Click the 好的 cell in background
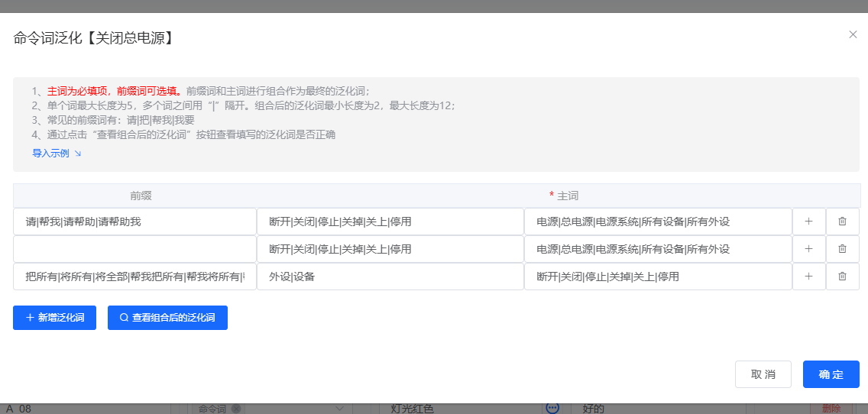This screenshot has width=868, height=414. click(x=594, y=409)
